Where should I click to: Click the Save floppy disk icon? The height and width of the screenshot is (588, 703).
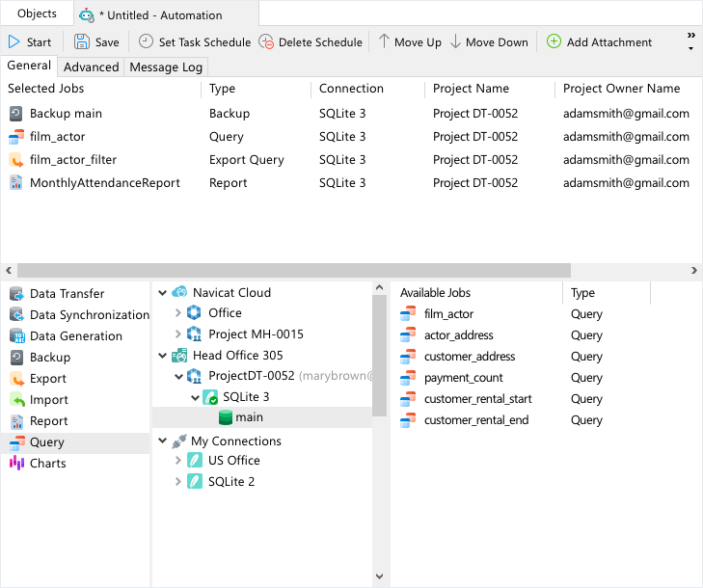click(x=82, y=41)
